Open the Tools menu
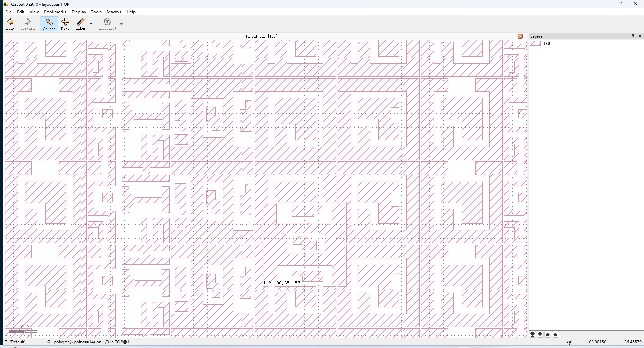This screenshot has width=644, height=348. pos(96,12)
